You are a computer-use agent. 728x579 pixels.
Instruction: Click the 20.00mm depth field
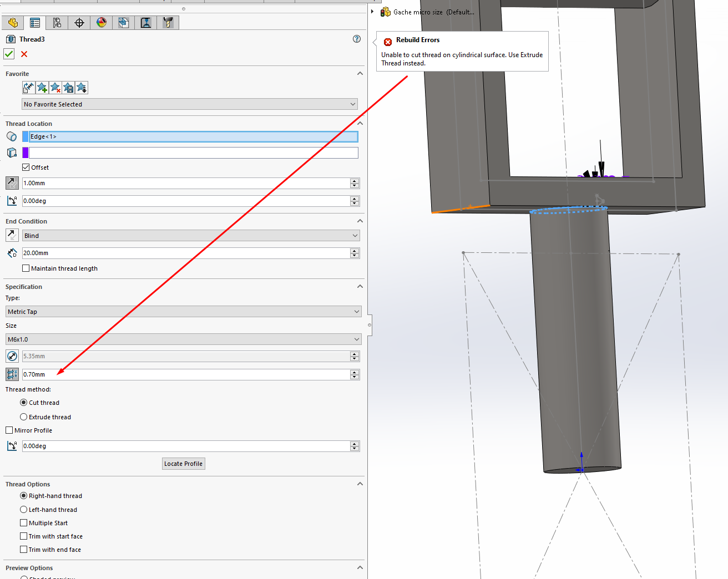(186, 253)
